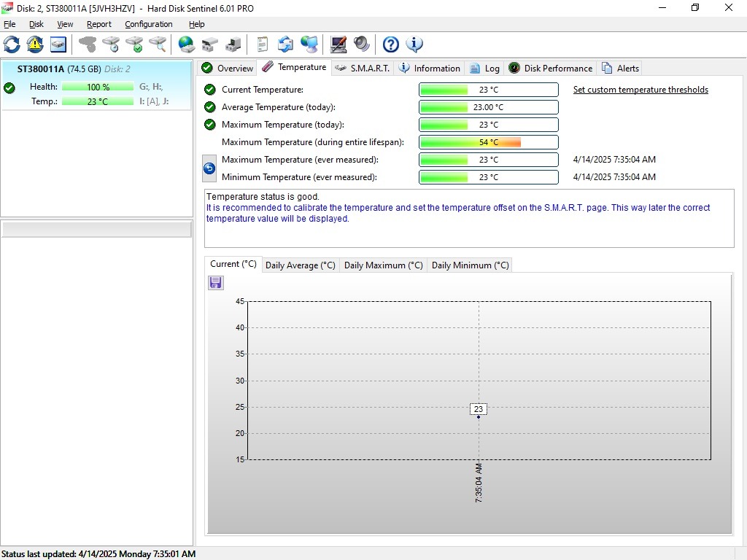Click the blue info bubble icon
The height and width of the screenshot is (560, 747).
tap(414, 44)
